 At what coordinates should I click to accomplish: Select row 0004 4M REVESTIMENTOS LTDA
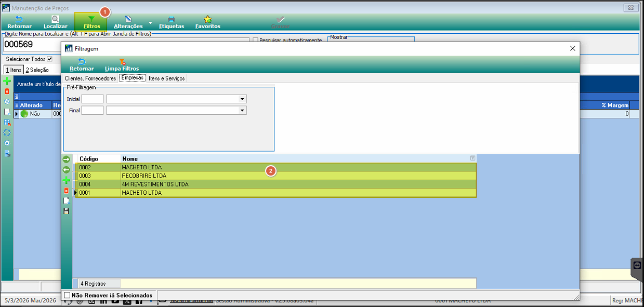[x=277, y=184]
